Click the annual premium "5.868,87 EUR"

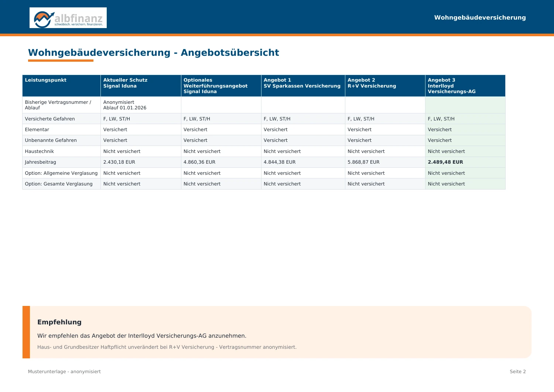pyautogui.click(x=363, y=162)
